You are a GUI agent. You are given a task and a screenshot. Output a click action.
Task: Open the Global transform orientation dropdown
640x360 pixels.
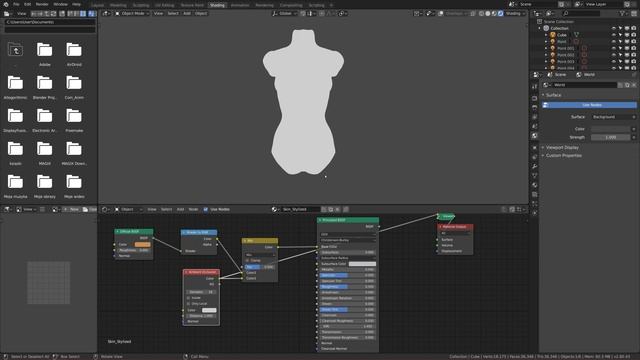coord(285,13)
